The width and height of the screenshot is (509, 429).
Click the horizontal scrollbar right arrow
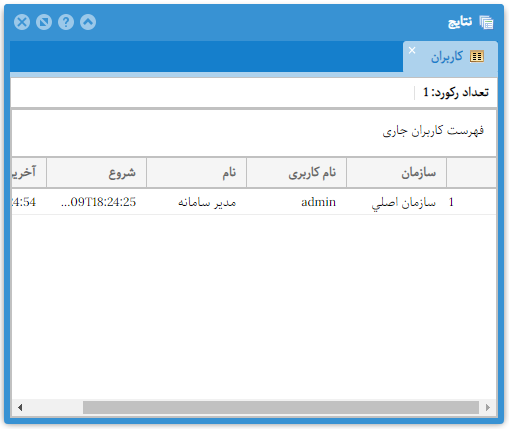pos(488,407)
